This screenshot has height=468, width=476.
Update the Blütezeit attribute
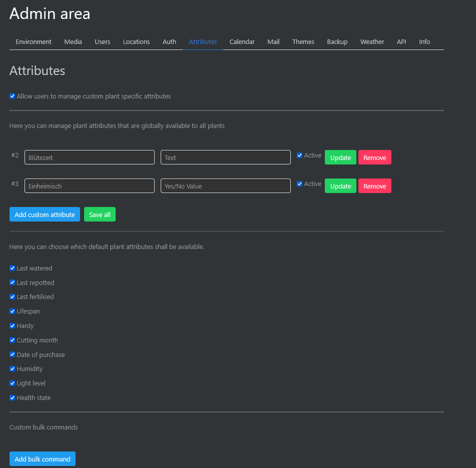click(x=340, y=157)
